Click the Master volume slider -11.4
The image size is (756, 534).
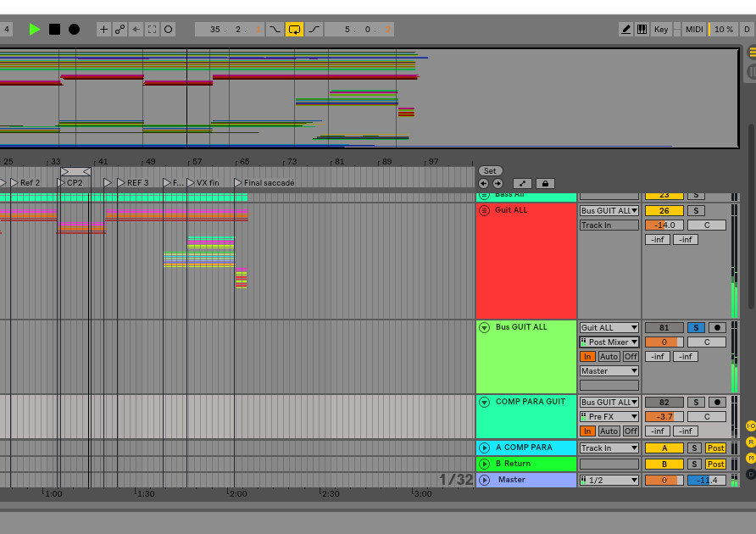pyautogui.click(x=706, y=480)
